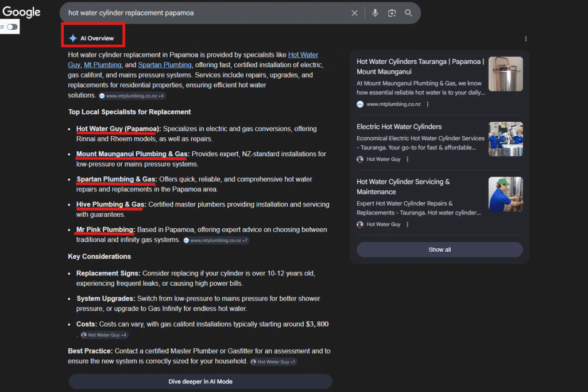
Task: Open Hot Water Cylinders Tauranga | Papamoa result title
Action: (420, 67)
